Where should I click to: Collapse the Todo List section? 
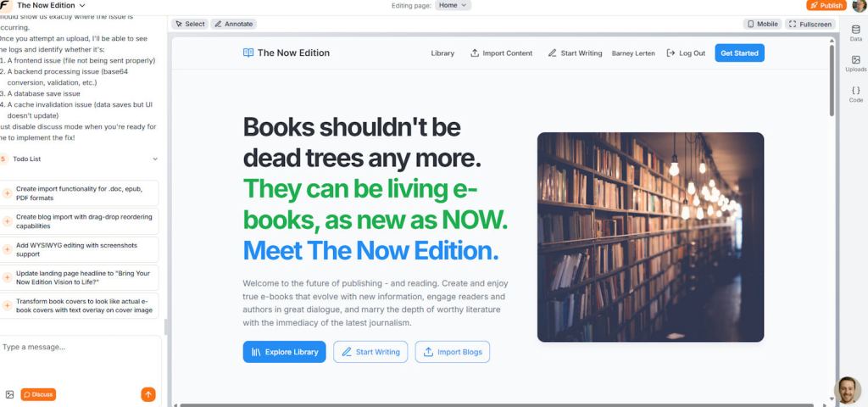[155, 159]
